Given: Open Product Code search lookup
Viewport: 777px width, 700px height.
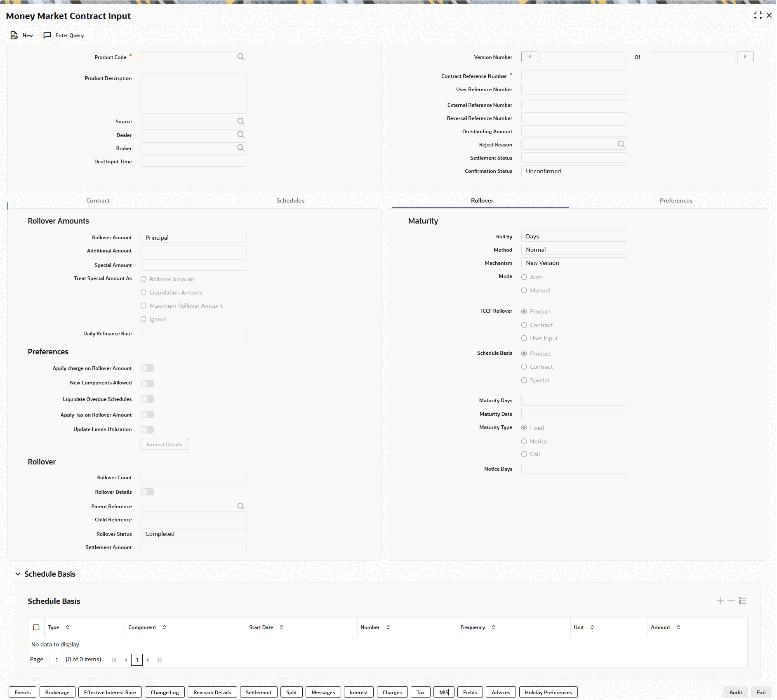Looking at the screenshot, I should click(241, 57).
